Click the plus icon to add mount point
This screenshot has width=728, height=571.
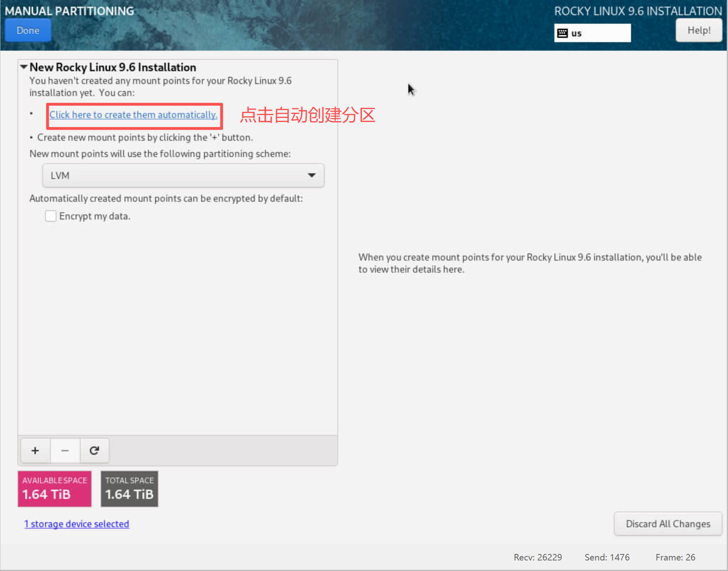click(x=35, y=451)
